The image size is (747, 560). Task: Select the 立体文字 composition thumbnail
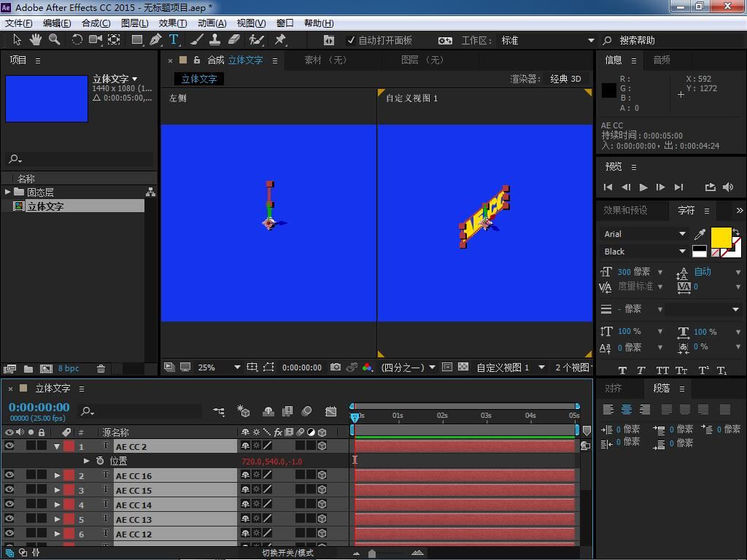[47, 98]
